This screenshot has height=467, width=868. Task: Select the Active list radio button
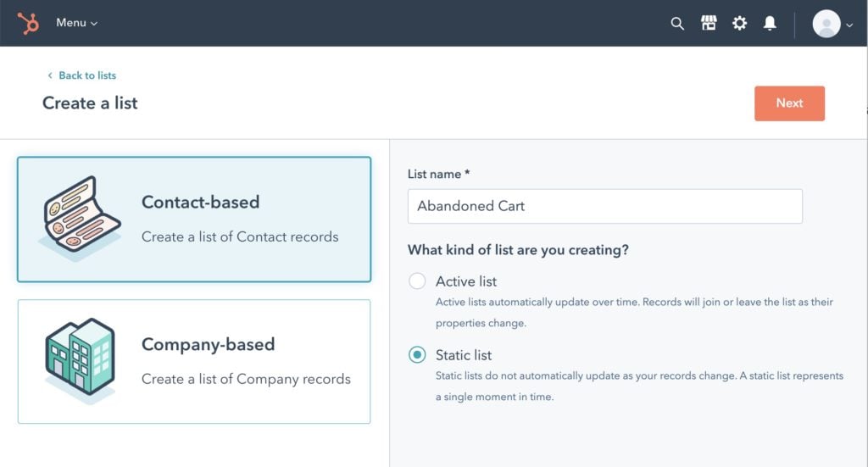[x=417, y=281]
